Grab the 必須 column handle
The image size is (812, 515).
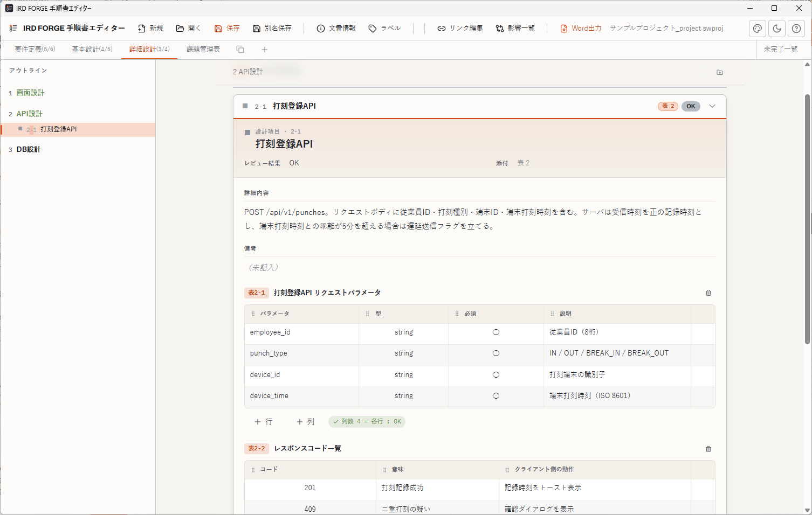[x=457, y=314]
